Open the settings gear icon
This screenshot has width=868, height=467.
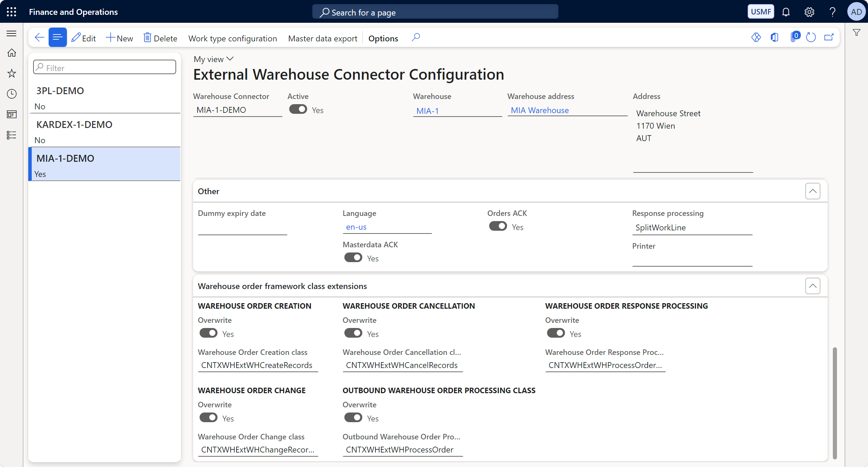(809, 12)
